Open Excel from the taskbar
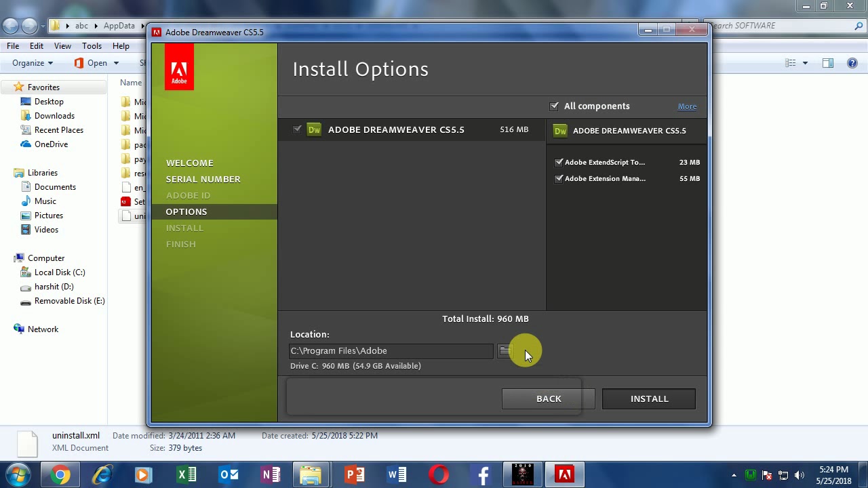The width and height of the screenshot is (868, 488). click(186, 475)
